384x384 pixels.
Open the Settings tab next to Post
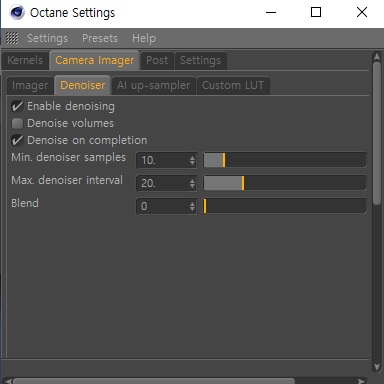200,60
